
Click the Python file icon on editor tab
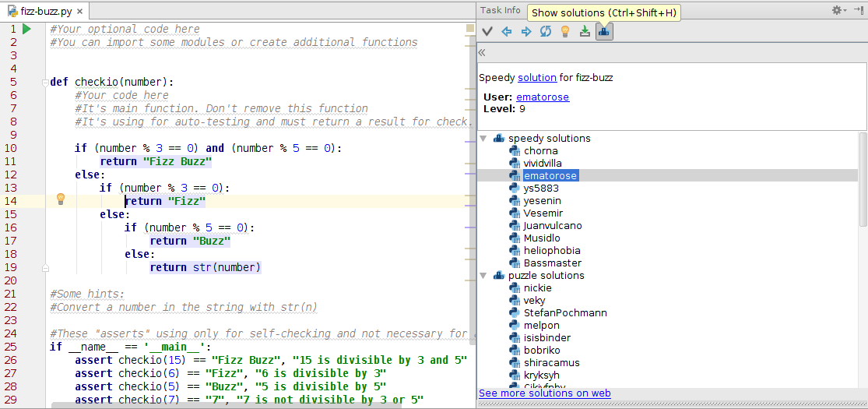point(12,11)
